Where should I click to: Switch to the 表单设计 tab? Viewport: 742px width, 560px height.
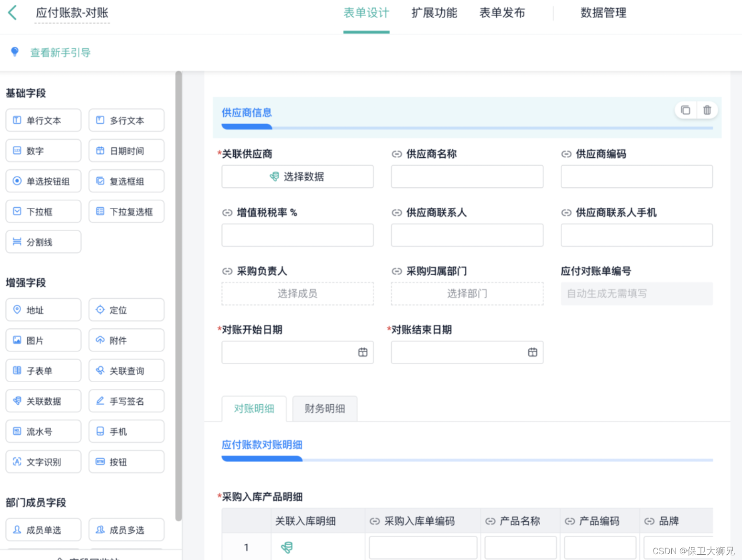(366, 13)
